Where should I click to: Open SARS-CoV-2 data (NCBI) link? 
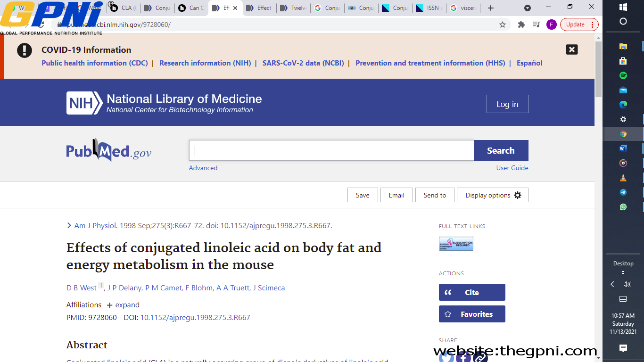(x=303, y=63)
